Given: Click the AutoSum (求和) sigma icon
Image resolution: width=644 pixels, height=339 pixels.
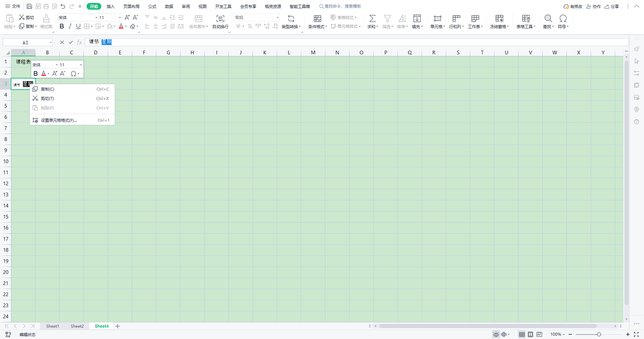Looking at the screenshot, I should point(372,18).
